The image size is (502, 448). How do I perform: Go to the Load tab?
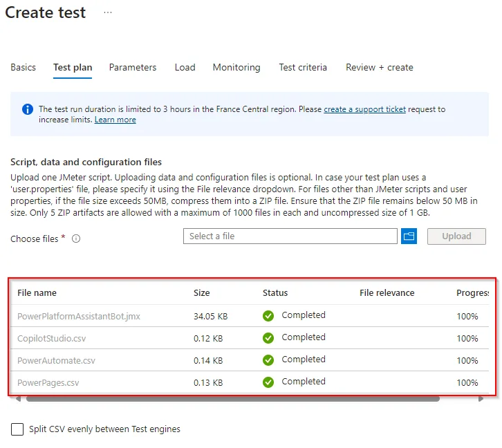coord(185,68)
